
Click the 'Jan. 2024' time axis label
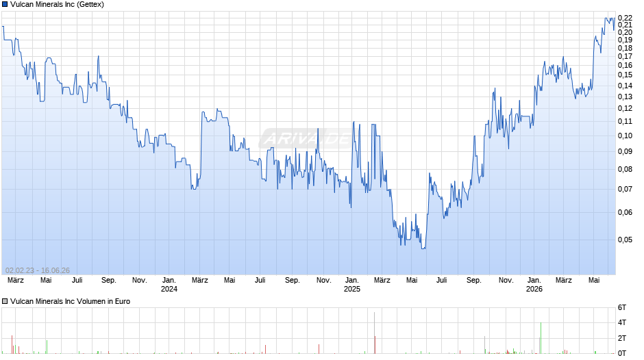[169, 285]
